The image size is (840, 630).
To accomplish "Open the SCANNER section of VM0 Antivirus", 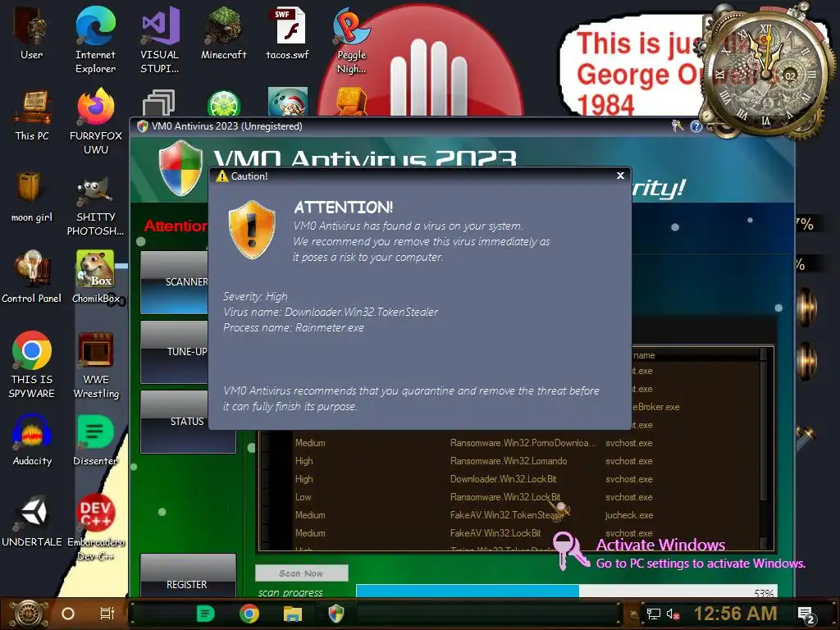I will [175, 282].
